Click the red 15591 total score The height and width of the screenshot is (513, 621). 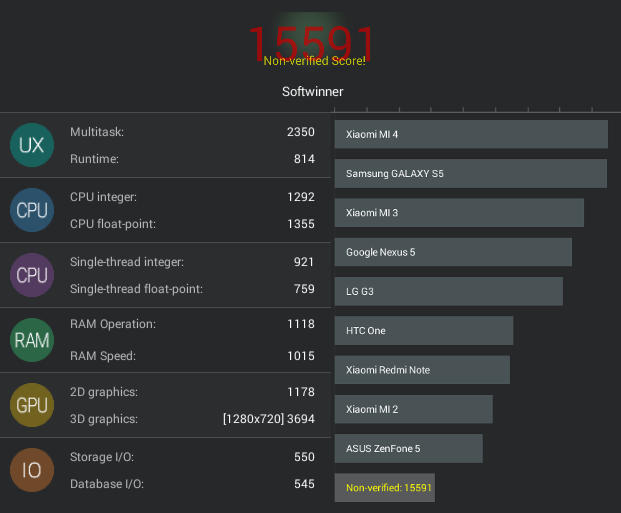tap(312, 43)
